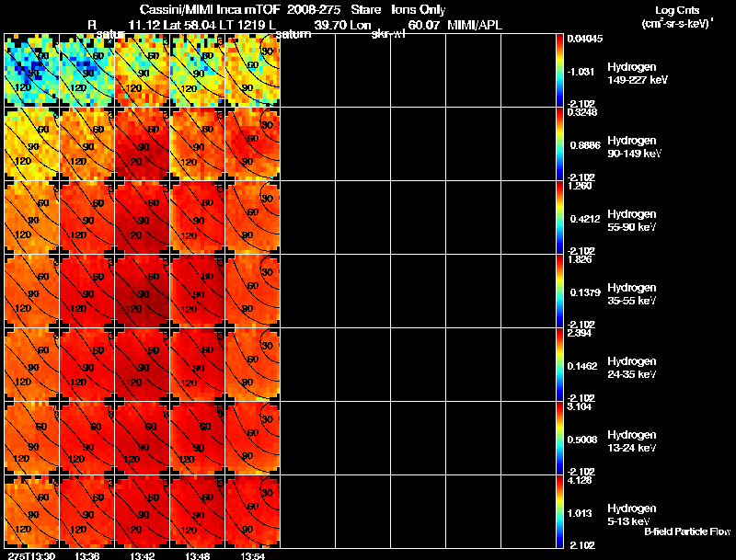This screenshot has height=560, width=736.
Task: Select the 13-24 keV image at 13:36
Action: pos(86,438)
